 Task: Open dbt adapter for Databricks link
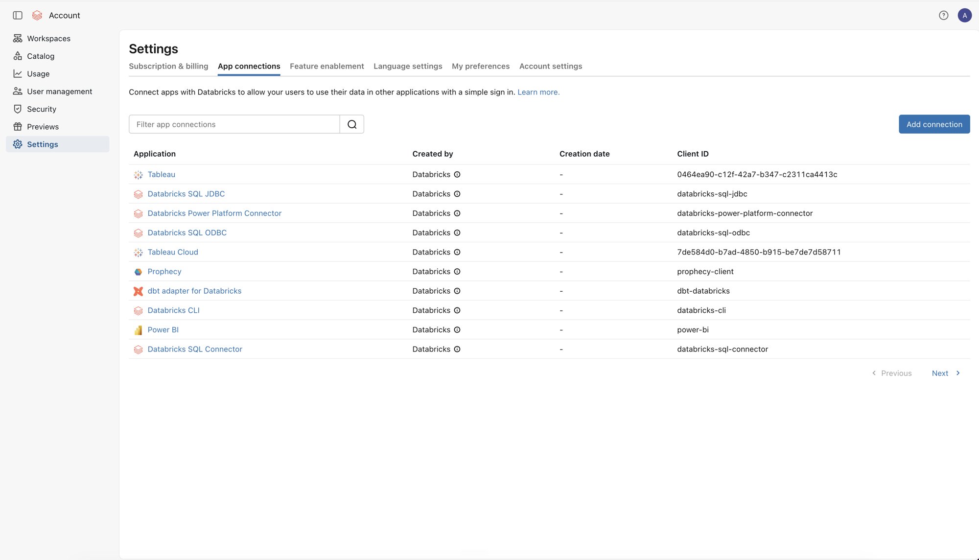(194, 291)
